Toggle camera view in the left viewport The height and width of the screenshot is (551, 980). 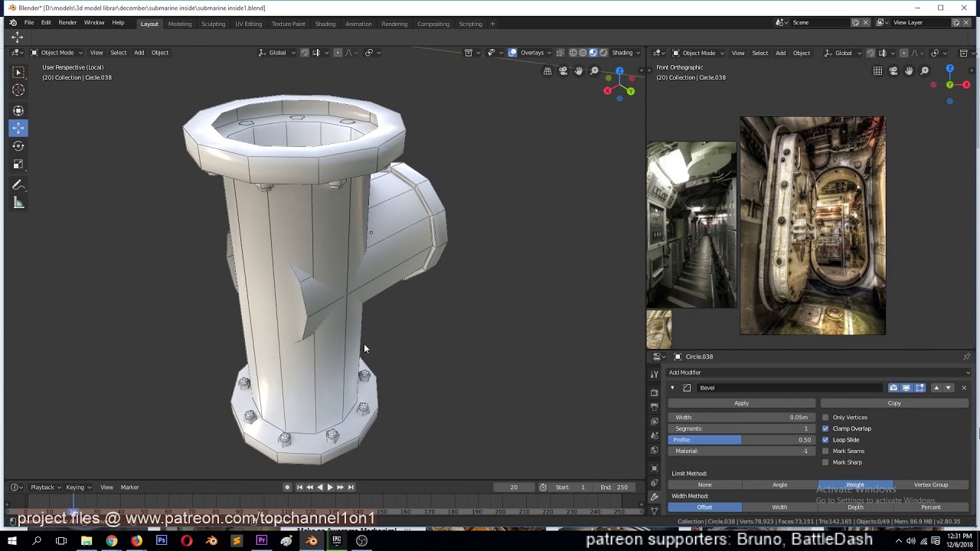tap(563, 71)
